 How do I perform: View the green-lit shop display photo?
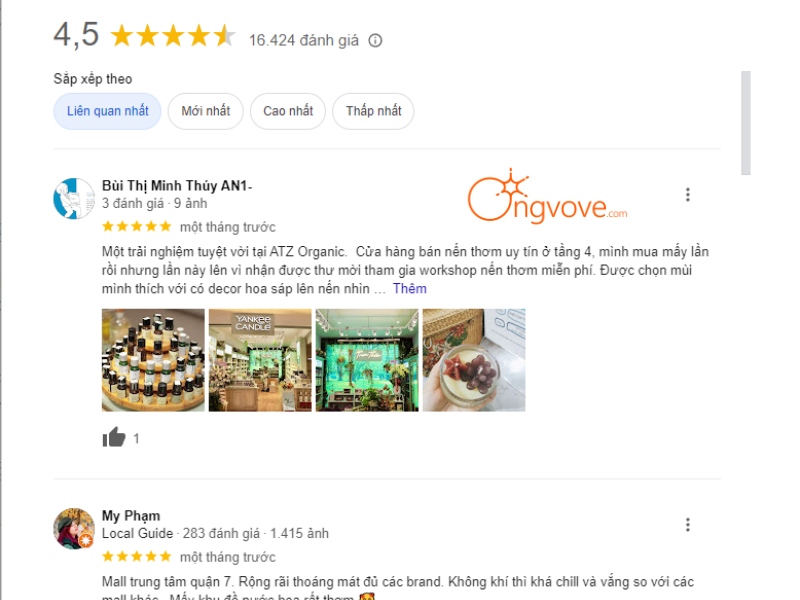(367, 360)
